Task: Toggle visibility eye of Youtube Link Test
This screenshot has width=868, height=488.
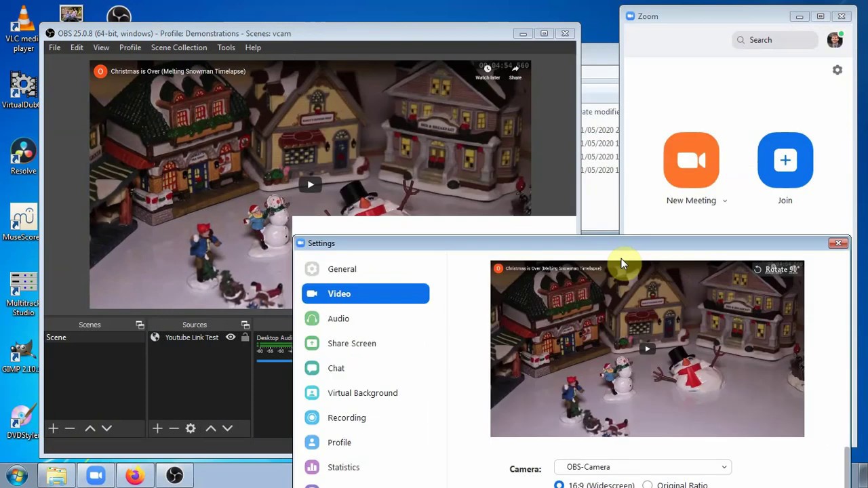Action: click(231, 338)
